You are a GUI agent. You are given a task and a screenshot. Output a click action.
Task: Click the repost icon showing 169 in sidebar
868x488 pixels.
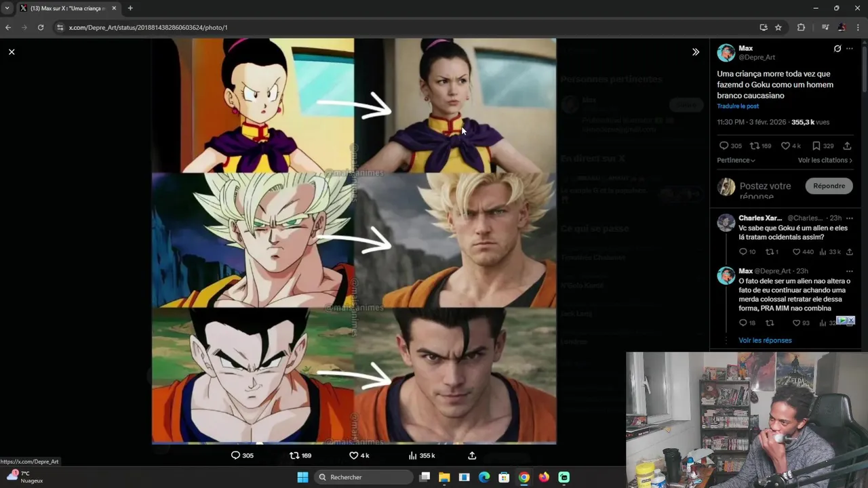pyautogui.click(x=760, y=146)
